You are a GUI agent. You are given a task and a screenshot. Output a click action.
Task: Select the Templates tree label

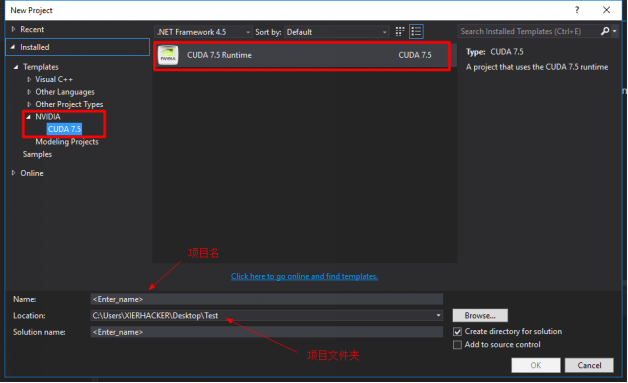tap(41, 67)
